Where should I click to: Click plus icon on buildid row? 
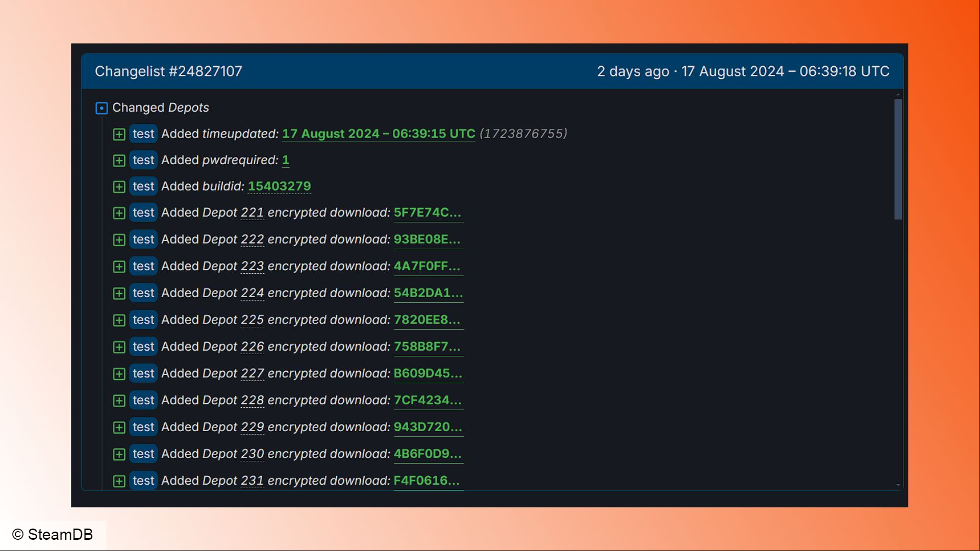119,187
